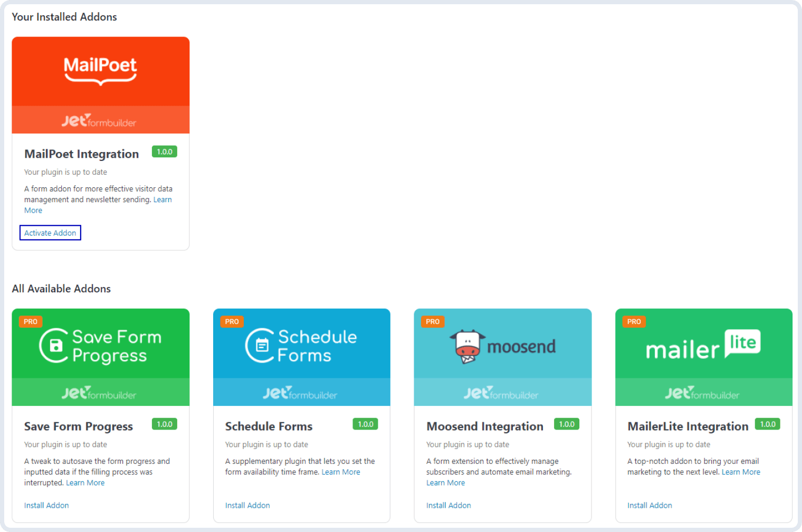Install the MailerLite Integration addon
The height and width of the screenshot is (532, 802).
coord(649,505)
